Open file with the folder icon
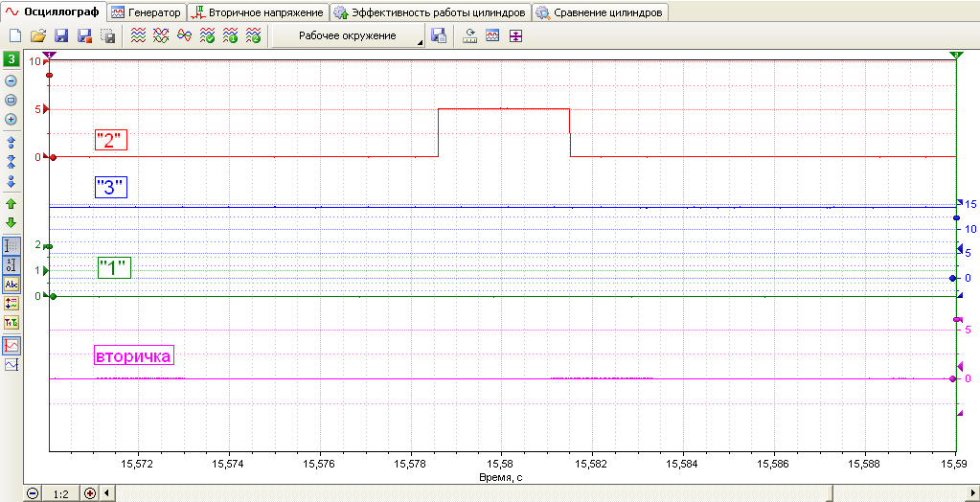Screen dimensions: 980x502 click(38, 35)
